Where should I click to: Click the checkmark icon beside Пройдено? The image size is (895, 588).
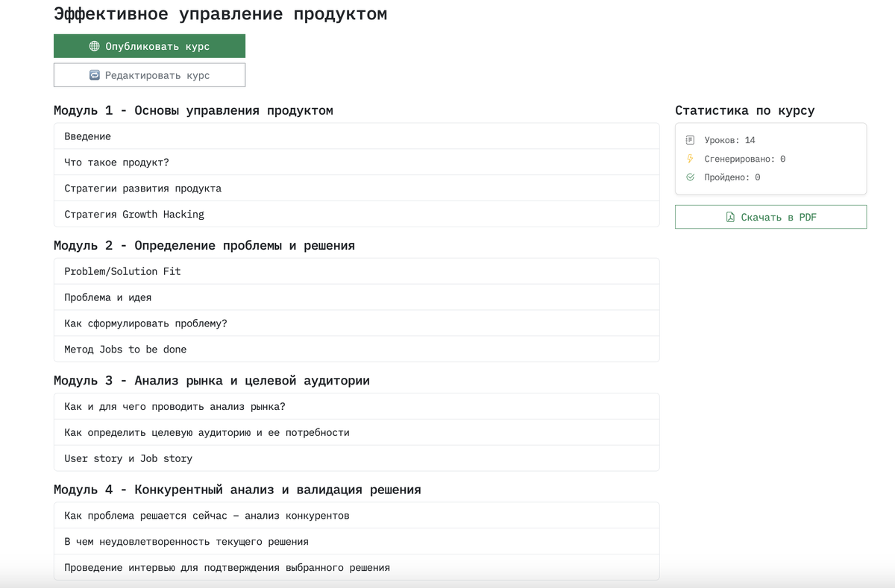[x=690, y=177]
